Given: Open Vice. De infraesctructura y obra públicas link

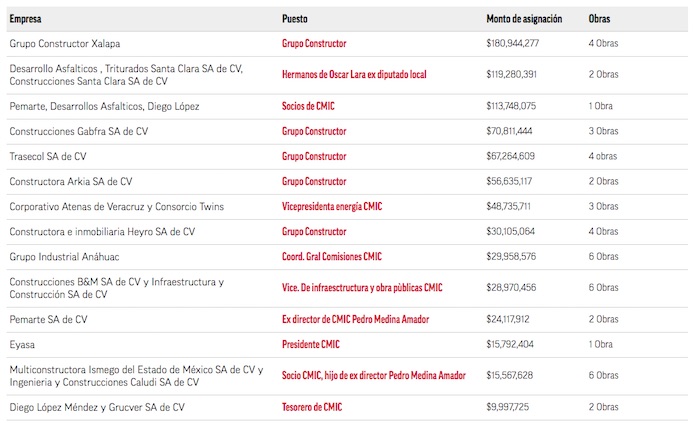Looking at the screenshot, I should click(362, 288).
